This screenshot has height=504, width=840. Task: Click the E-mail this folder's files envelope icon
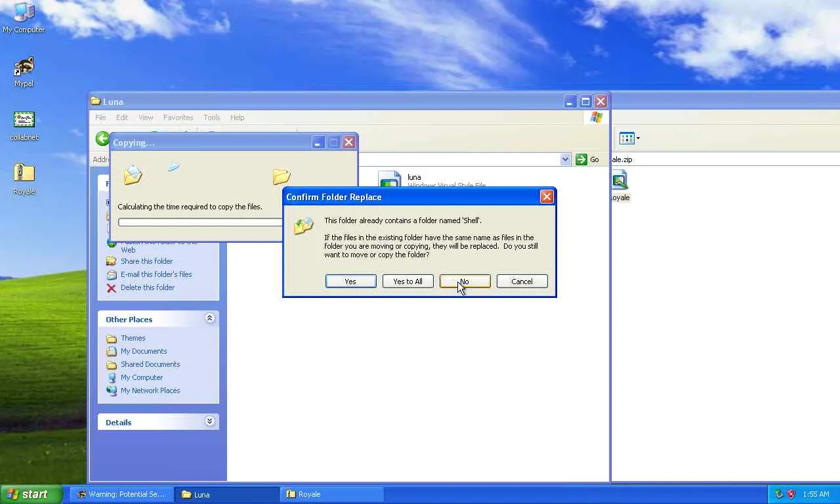click(111, 274)
